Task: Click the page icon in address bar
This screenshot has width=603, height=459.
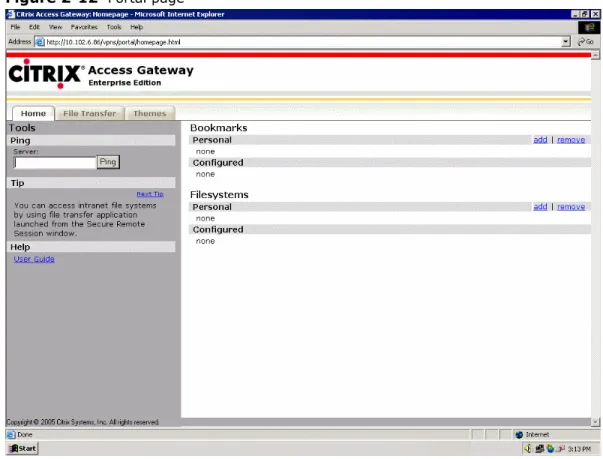Action: click(x=40, y=42)
